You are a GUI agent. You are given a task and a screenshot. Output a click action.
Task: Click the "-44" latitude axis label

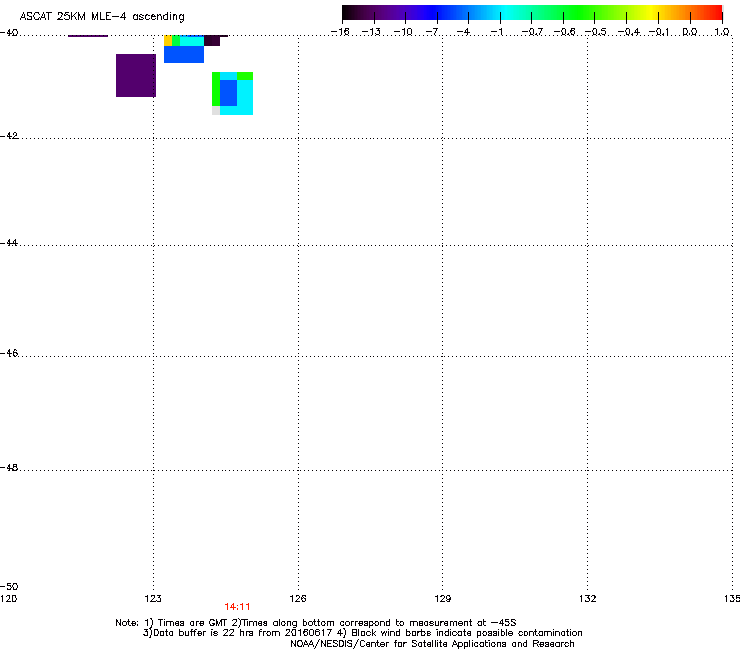(x=9, y=243)
